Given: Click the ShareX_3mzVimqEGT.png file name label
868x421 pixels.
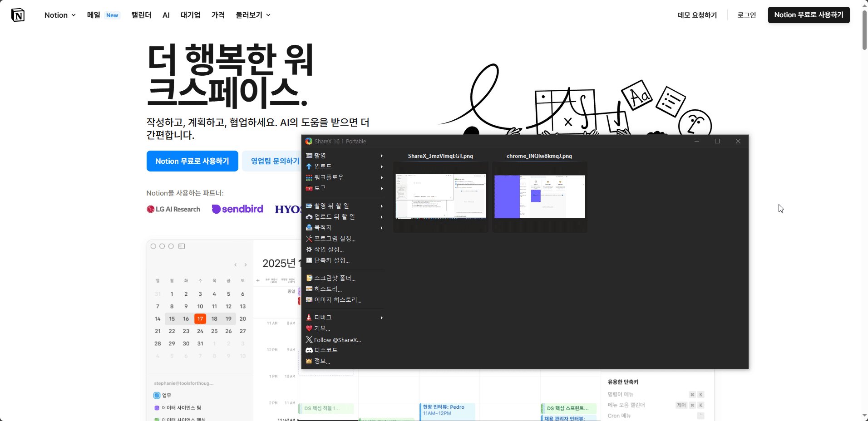Looking at the screenshot, I should pyautogui.click(x=440, y=156).
